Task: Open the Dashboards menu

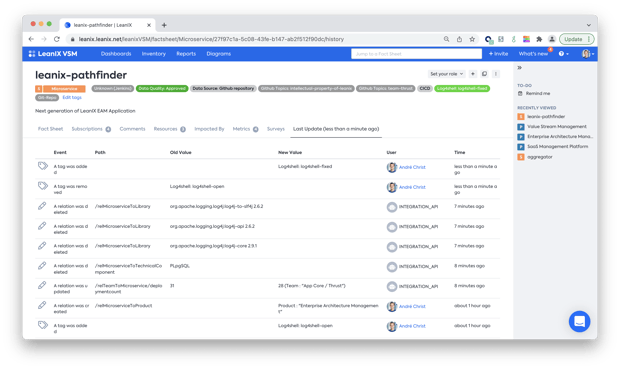Action: [x=116, y=54]
